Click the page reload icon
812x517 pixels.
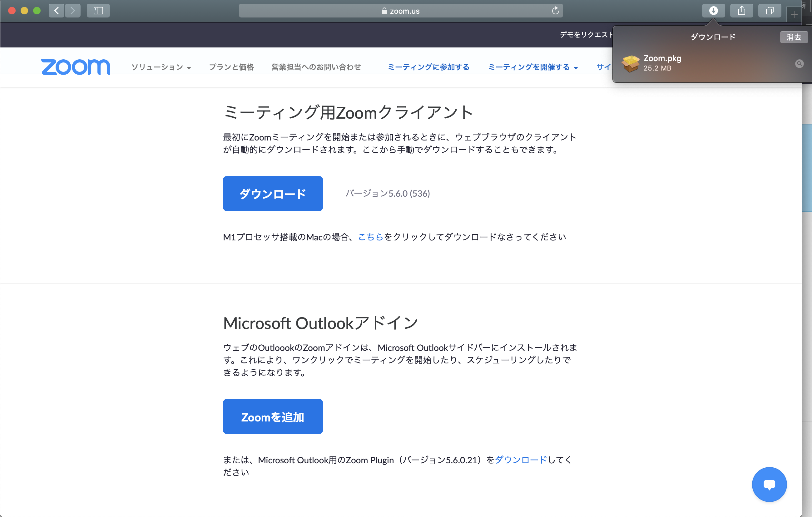[x=555, y=11]
